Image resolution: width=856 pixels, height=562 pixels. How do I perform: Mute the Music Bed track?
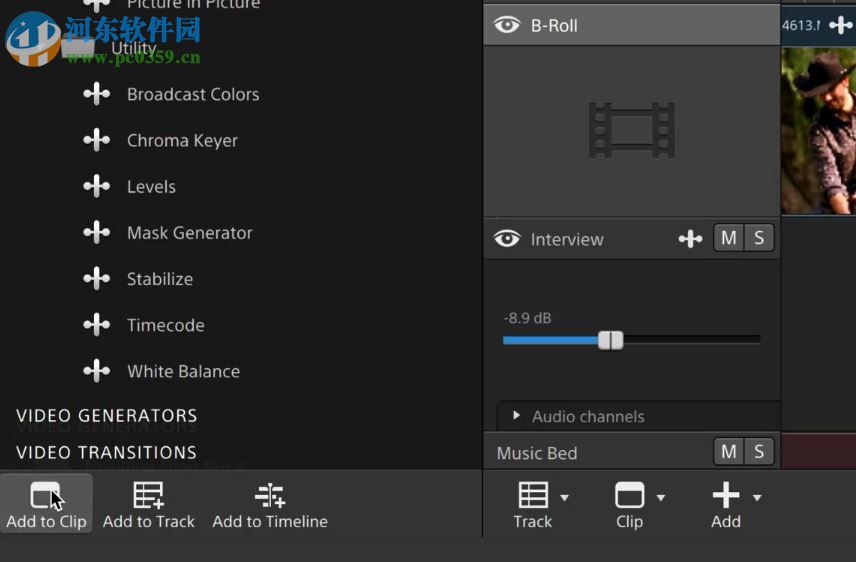coord(729,452)
